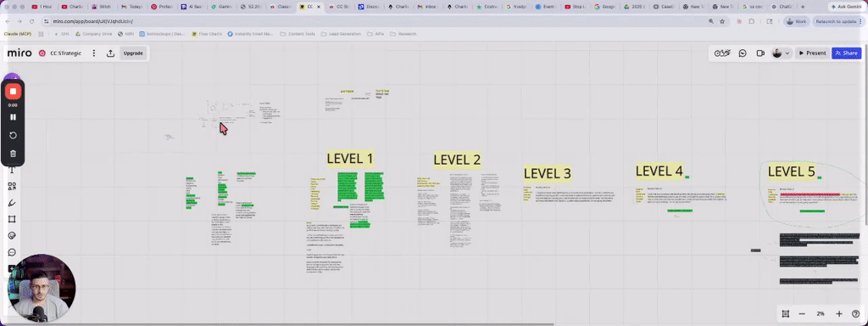Open the Claude (MCP) bookmark

(17, 34)
